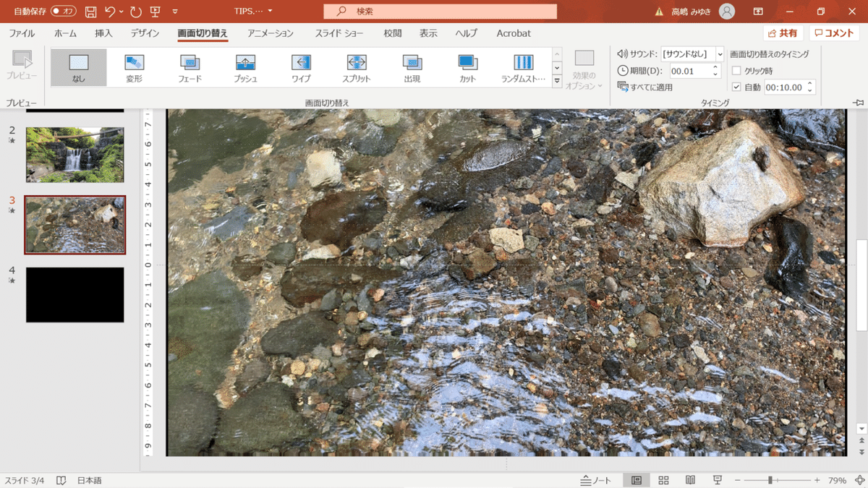Click the zoom in plus button
This screenshot has height=488, width=868.
tap(817, 480)
